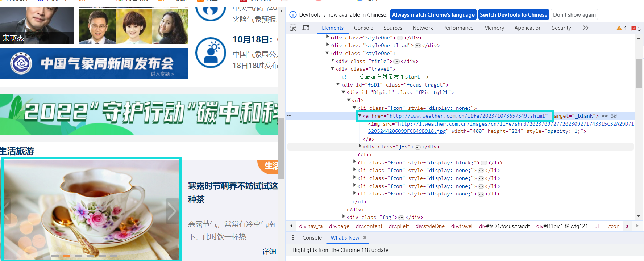Select div.pLeft in the breadcrumb bar
This screenshot has width=644, height=261.
tap(399, 226)
